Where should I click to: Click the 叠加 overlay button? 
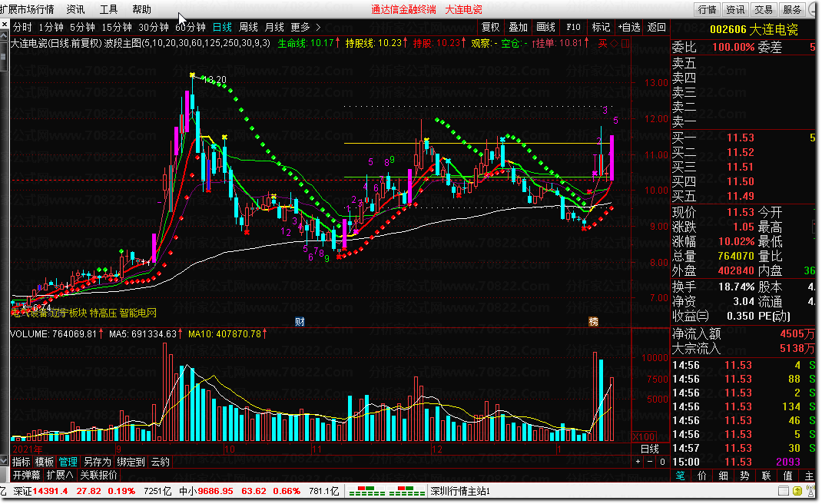(518, 27)
